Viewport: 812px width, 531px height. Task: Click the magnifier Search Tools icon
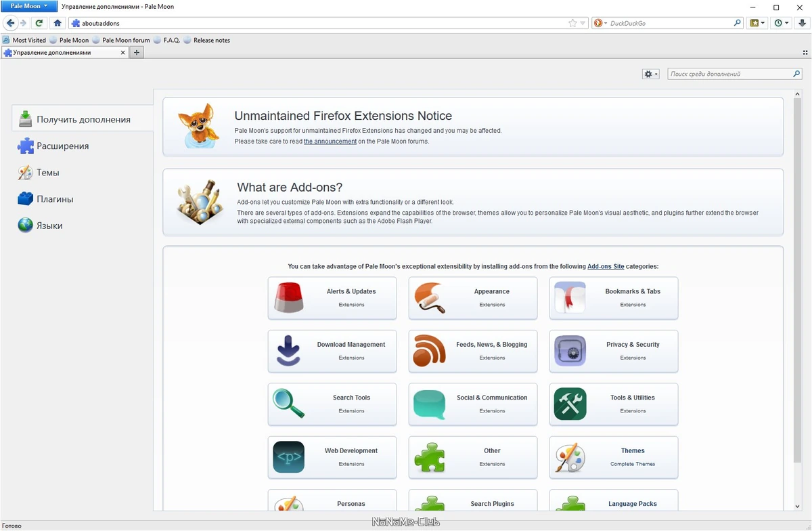click(289, 404)
